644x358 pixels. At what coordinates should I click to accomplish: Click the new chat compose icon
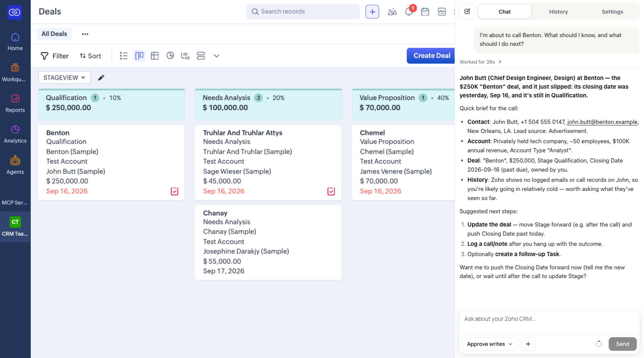467,11
